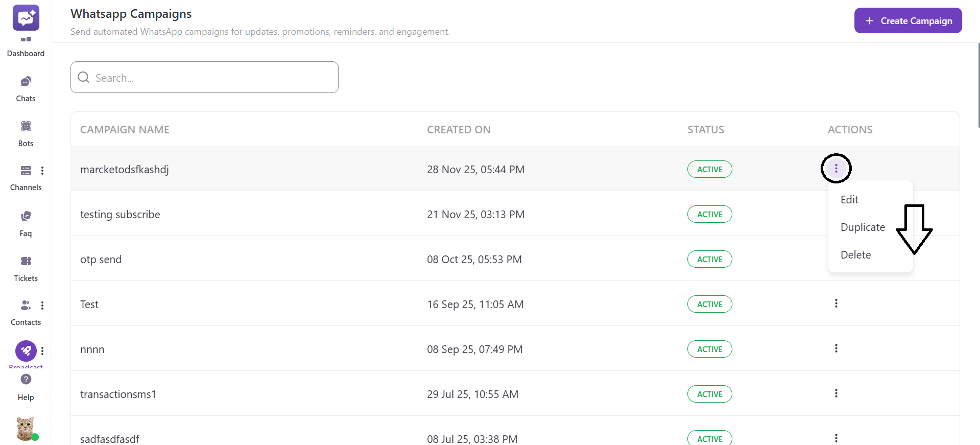This screenshot has height=445, width=980.
Task: Open actions menu for nnnn campaign
Action: click(x=836, y=348)
